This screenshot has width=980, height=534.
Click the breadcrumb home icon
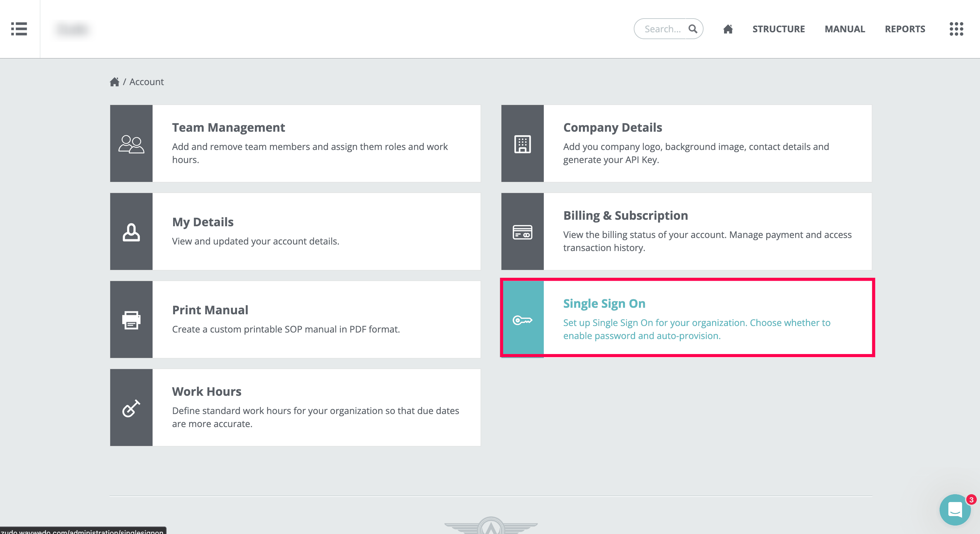[114, 82]
